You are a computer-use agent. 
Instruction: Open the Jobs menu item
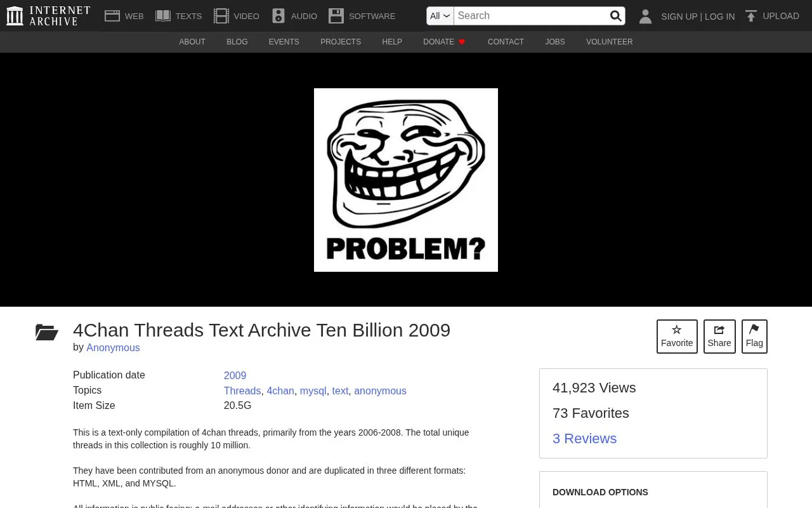[x=555, y=42]
